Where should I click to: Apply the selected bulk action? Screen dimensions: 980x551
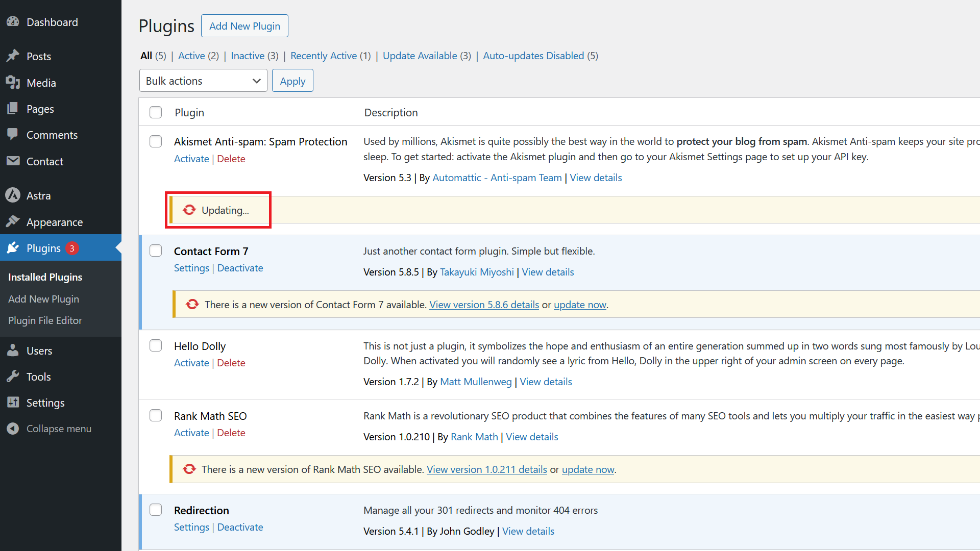pos(293,81)
